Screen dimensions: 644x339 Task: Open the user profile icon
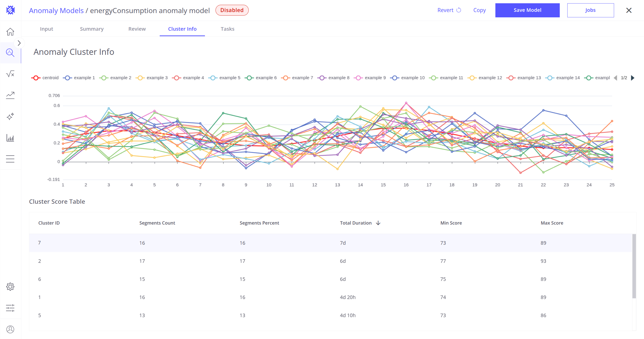(x=10, y=329)
